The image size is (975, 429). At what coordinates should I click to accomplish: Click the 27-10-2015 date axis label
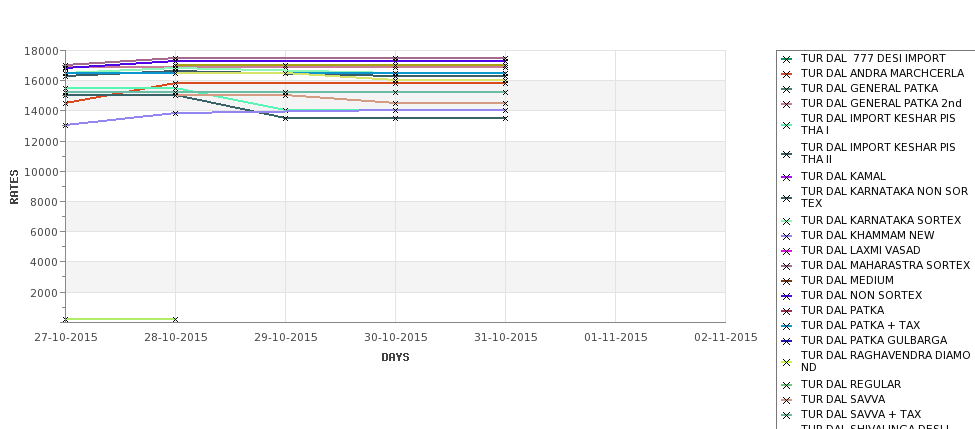point(66,338)
